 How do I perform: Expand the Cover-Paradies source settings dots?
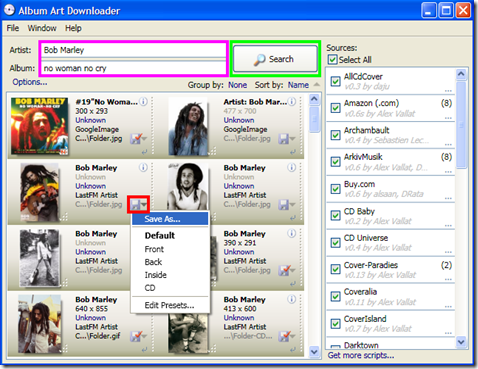point(448,279)
